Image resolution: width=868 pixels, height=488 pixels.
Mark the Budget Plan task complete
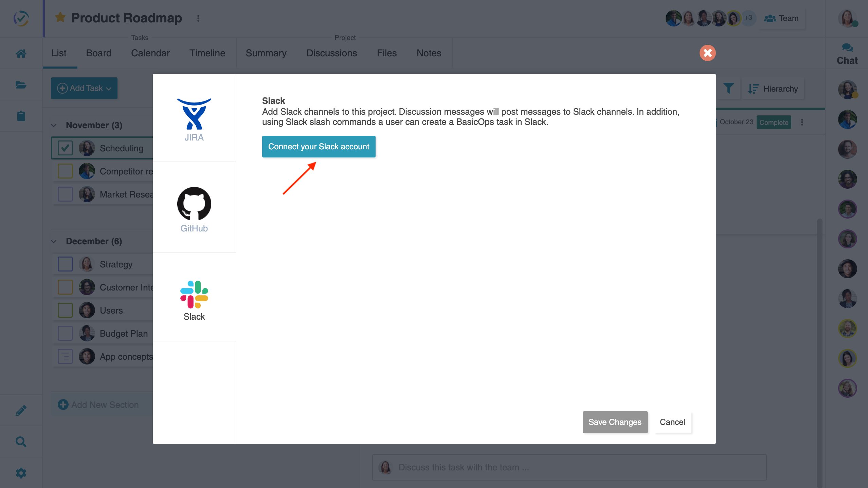tap(65, 333)
